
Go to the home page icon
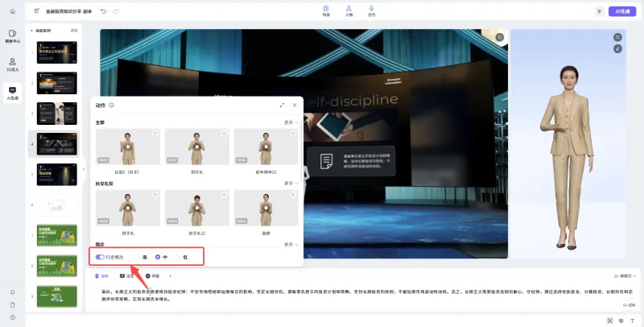point(13,11)
